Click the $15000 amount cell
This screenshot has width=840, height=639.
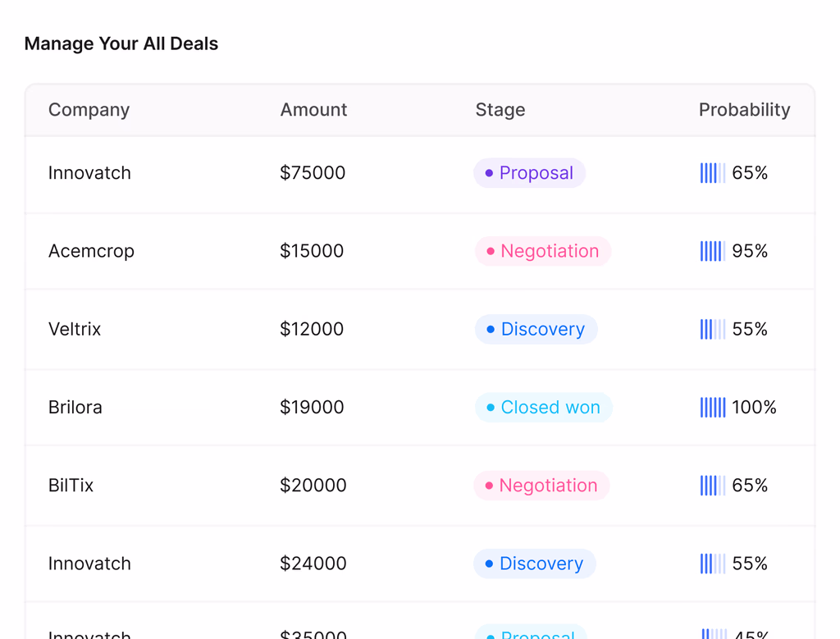(312, 251)
